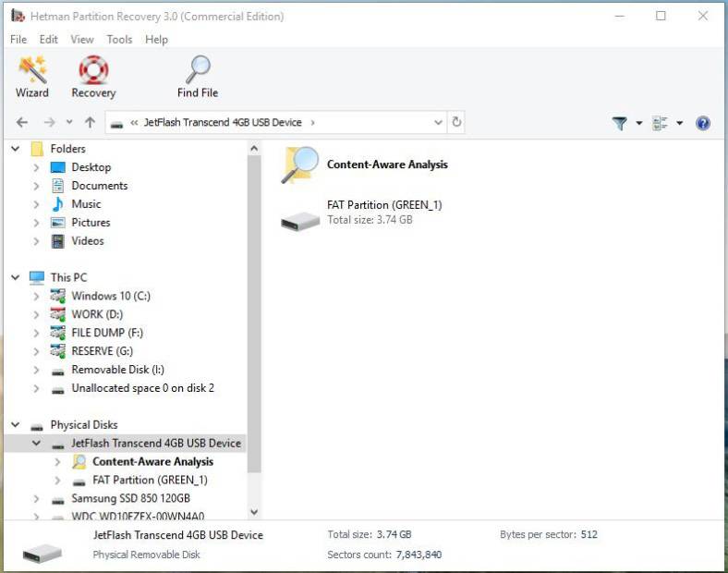Expand the Windows 10 (C:) drive node
The image size is (728, 573).
pyautogui.click(x=36, y=296)
